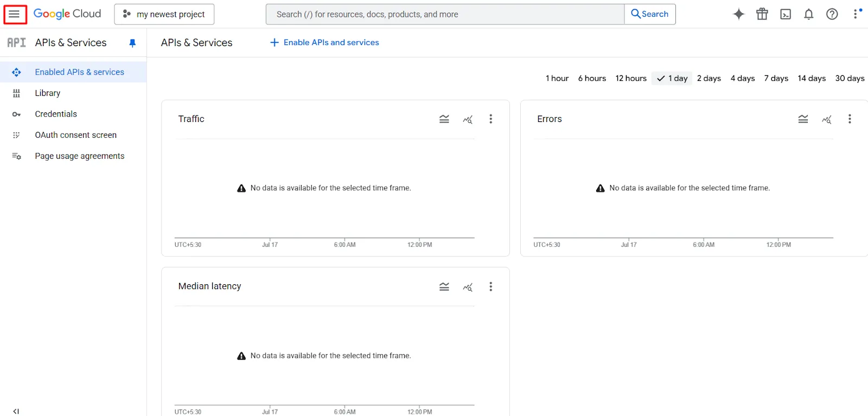Open more options on Errors chart
868x416 pixels.
[x=850, y=119]
